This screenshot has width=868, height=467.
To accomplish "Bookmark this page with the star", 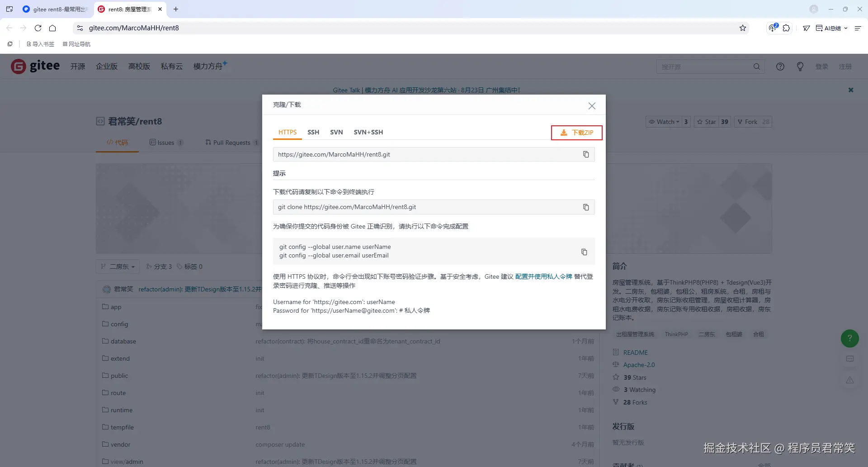I will click(743, 28).
